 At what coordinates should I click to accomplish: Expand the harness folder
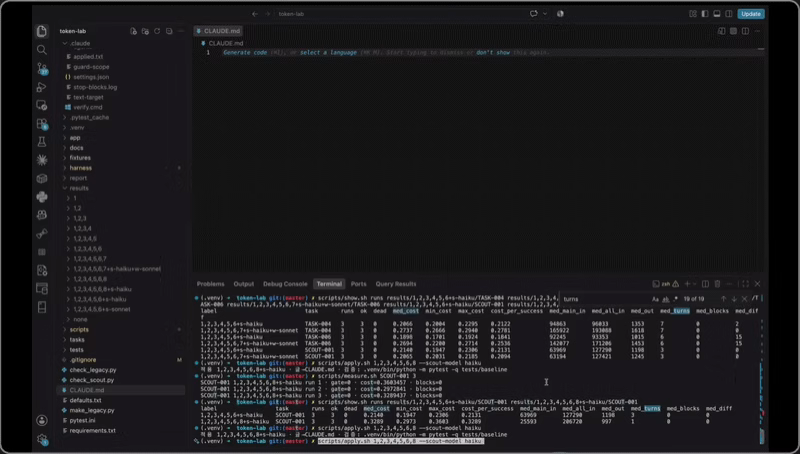(120, 168)
